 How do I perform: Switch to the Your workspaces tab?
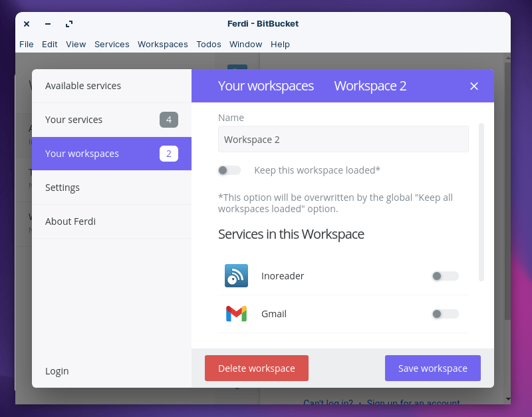(266, 86)
